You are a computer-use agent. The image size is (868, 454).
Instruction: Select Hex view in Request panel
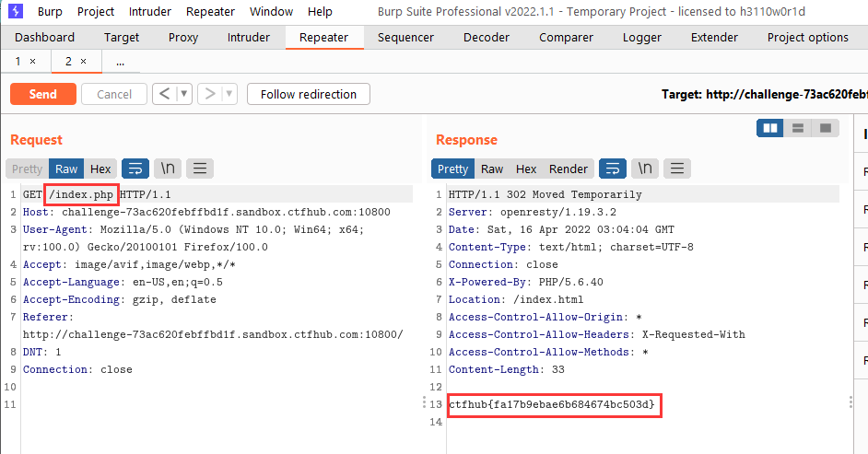pos(100,169)
